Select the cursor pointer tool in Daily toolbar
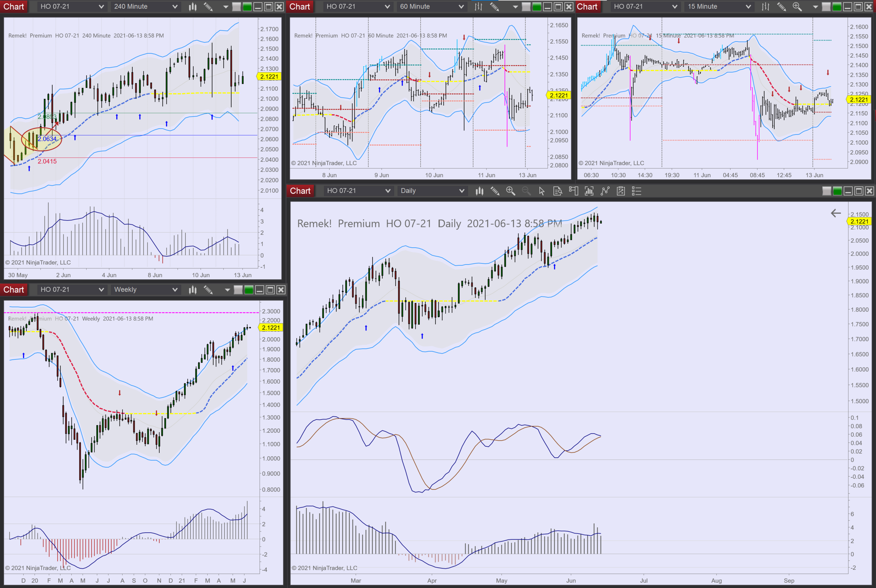Screen dimensions: 876x588 (541, 191)
